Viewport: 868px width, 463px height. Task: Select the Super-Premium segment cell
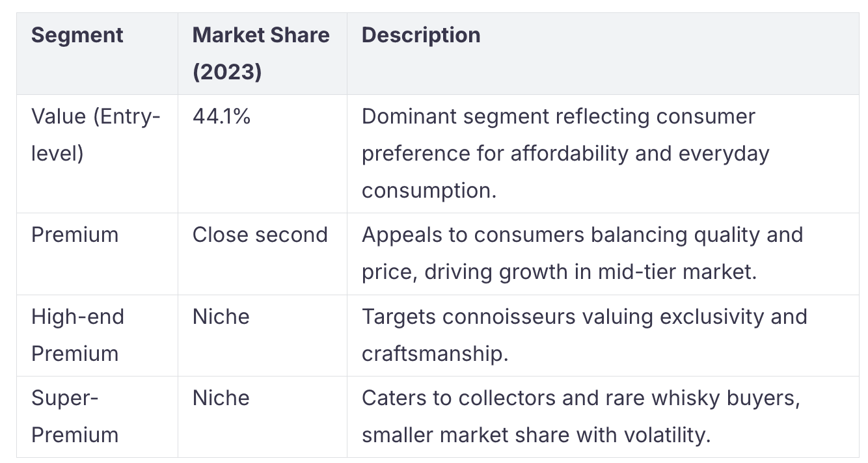tap(97, 417)
